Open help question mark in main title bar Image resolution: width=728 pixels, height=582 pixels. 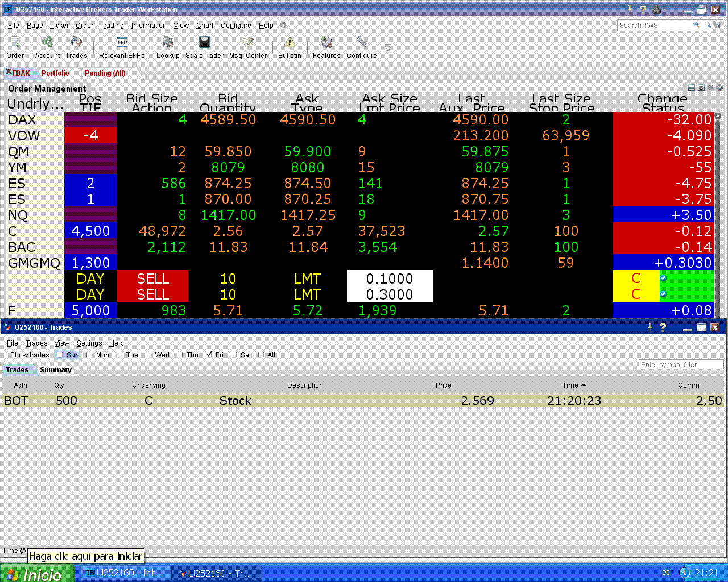(643, 10)
